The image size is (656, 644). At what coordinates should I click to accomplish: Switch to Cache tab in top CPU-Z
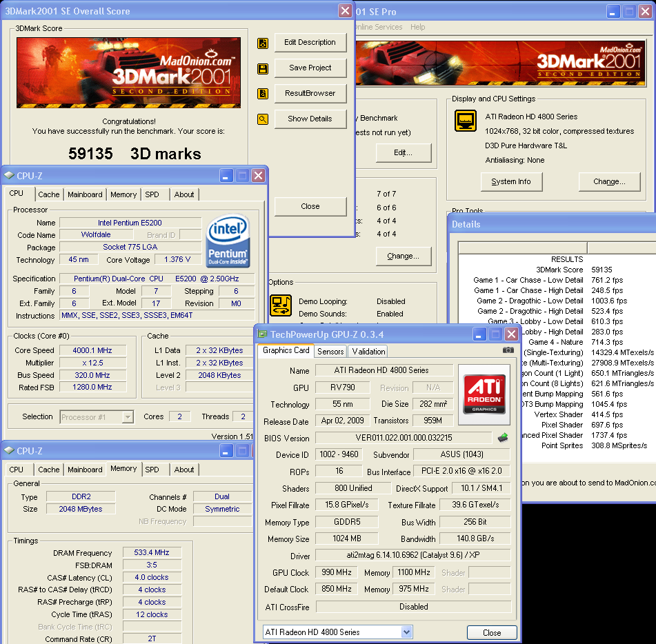(x=48, y=194)
